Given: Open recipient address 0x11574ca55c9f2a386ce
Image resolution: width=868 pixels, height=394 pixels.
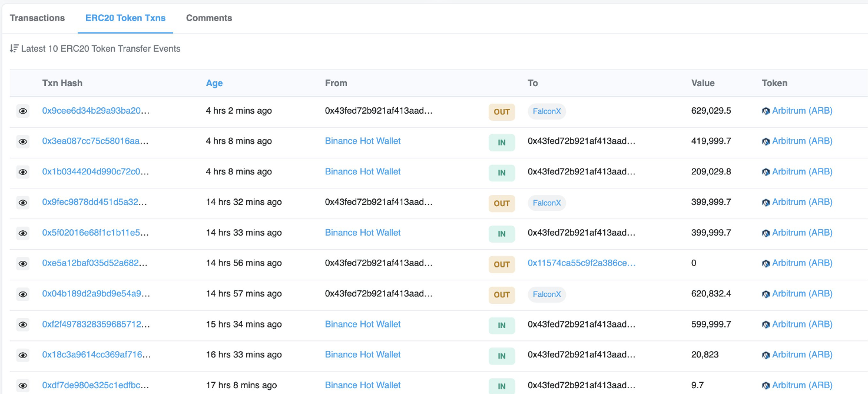Looking at the screenshot, I should click(582, 263).
